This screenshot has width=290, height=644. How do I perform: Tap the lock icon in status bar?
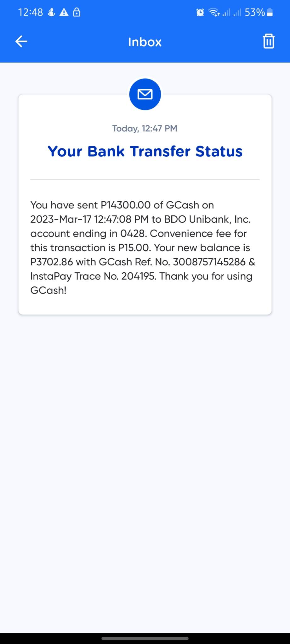pyautogui.click(x=77, y=13)
